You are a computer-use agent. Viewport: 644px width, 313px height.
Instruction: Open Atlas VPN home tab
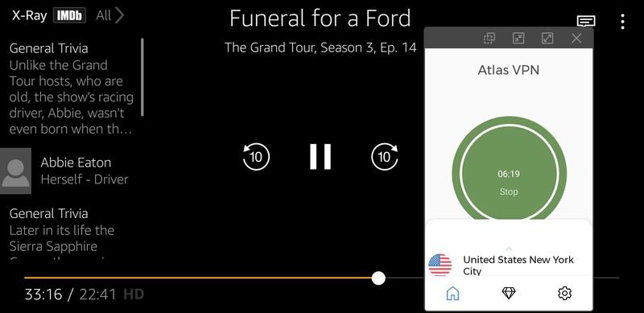click(x=452, y=293)
